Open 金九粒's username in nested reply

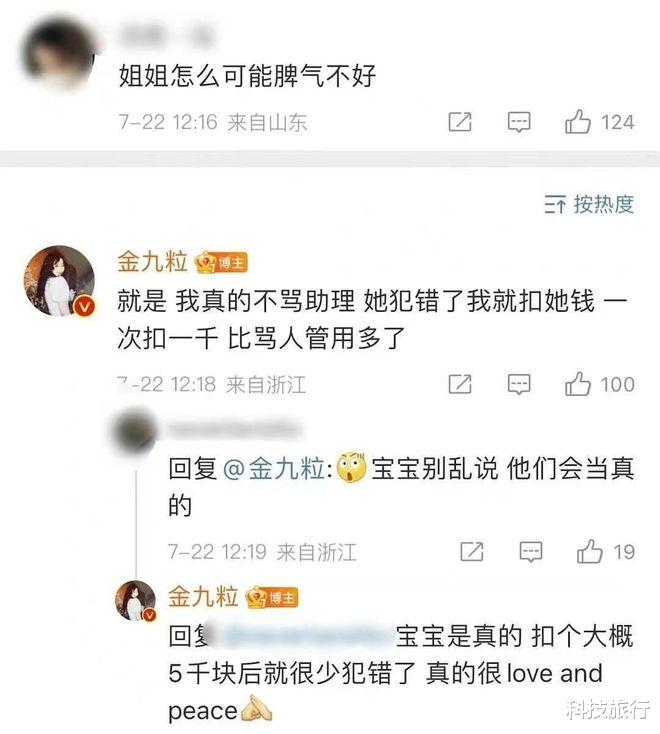203,596
